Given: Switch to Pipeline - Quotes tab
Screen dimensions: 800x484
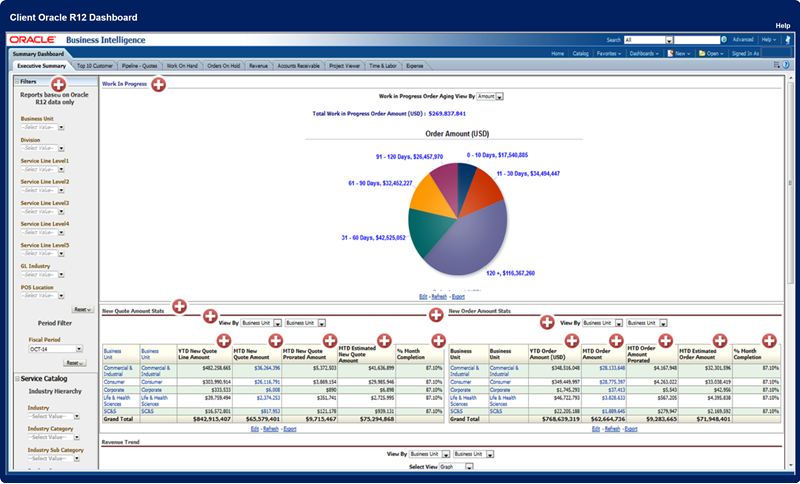Looking at the screenshot, I should point(139,66).
